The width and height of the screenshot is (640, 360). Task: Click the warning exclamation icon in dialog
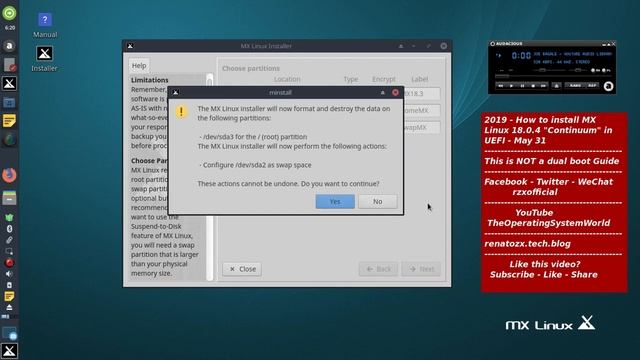(x=181, y=111)
